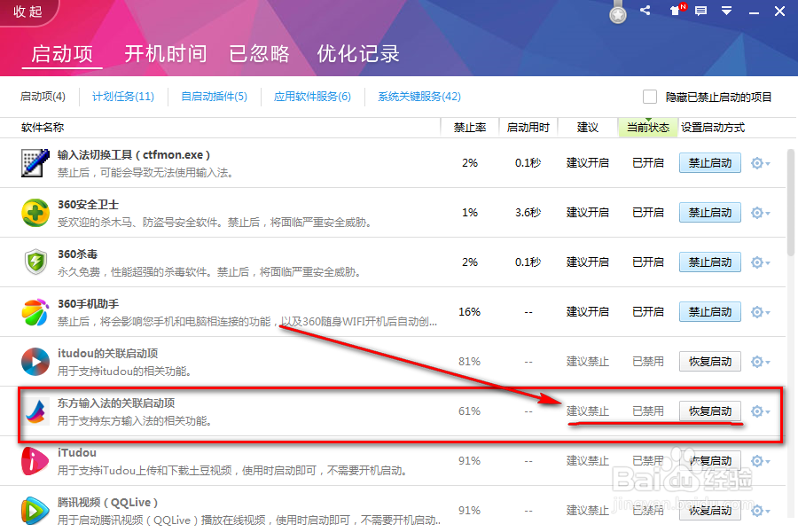Open gear settings dropdown for 360安全卫士
The width and height of the screenshot is (798, 532).
(x=761, y=213)
